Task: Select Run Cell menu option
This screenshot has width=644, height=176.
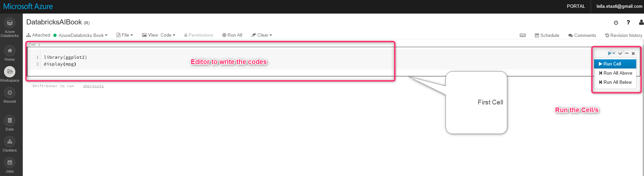Action: (x=615, y=64)
